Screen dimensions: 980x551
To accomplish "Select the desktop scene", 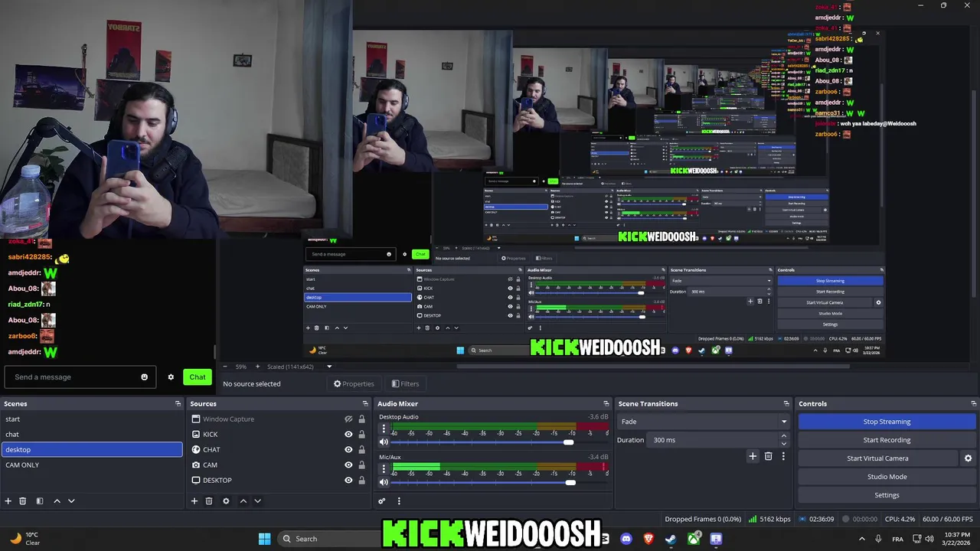I will click(x=92, y=449).
